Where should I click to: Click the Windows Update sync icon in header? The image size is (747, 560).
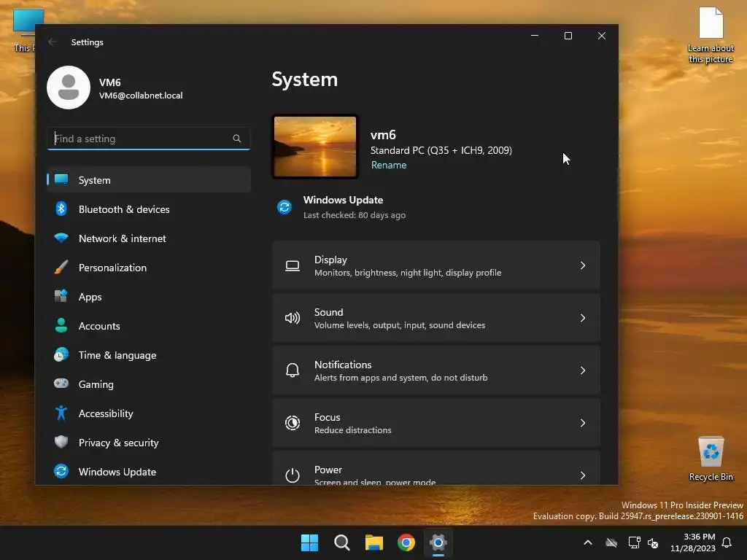[285, 207]
